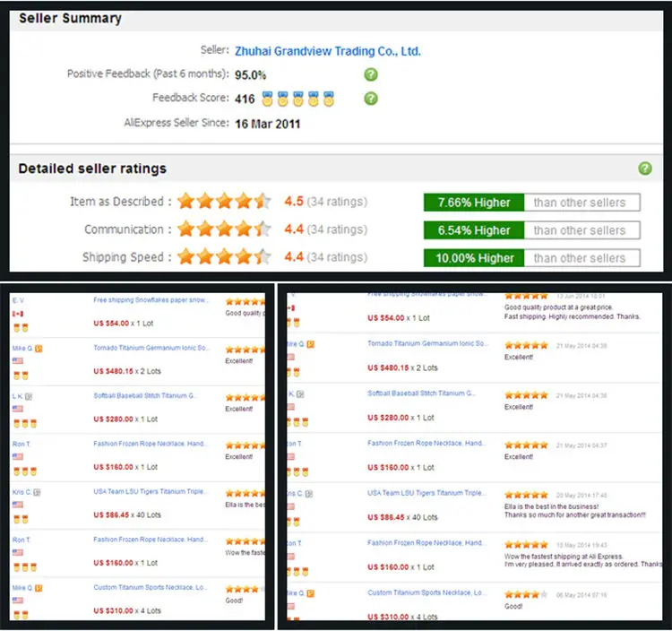
Task: Click help icon beside Feedback Score 416
Action: tap(371, 99)
